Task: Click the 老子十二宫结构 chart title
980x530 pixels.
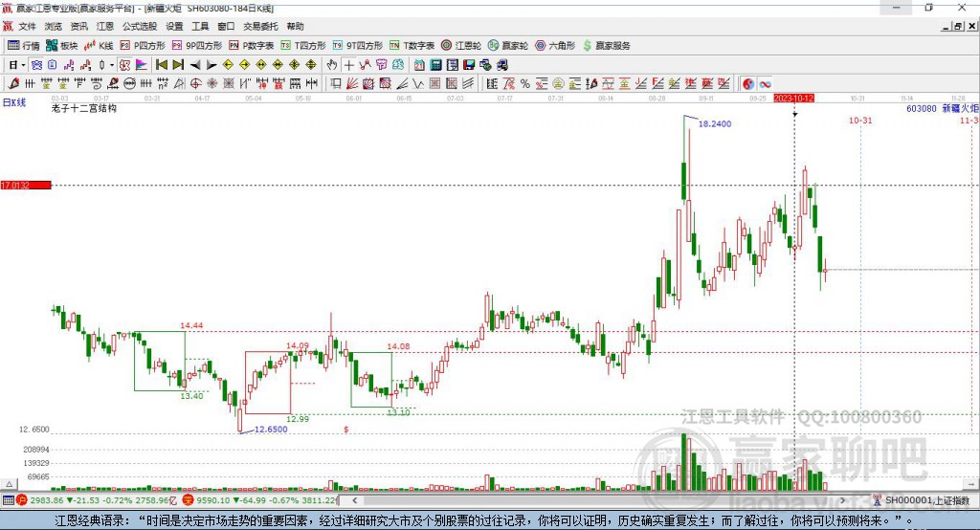Action: (x=84, y=108)
